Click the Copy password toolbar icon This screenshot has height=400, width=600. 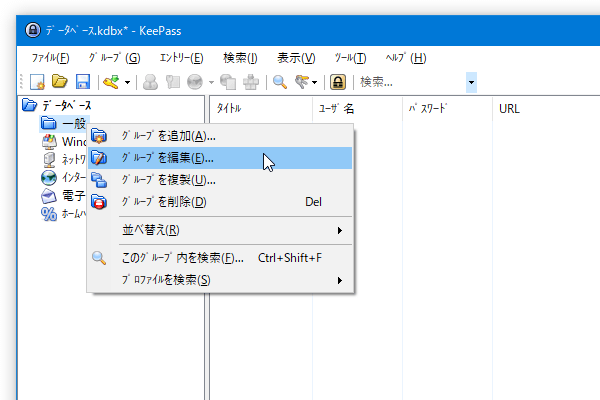173,82
